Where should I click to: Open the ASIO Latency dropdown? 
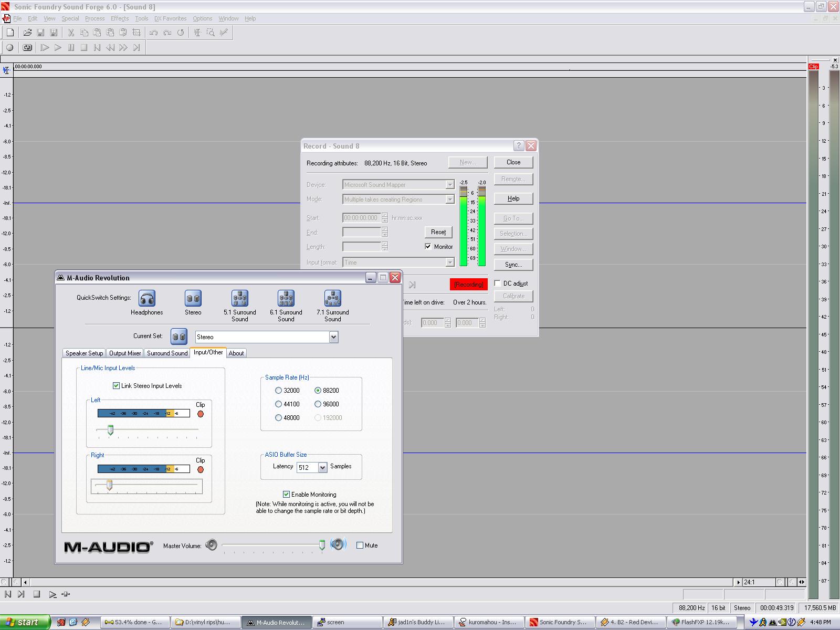pos(322,467)
